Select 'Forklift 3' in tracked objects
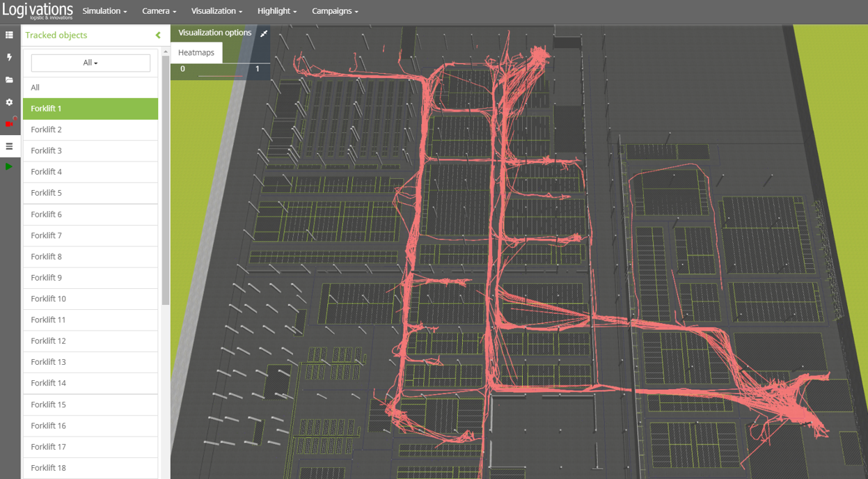The width and height of the screenshot is (868, 479). click(90, 150)
